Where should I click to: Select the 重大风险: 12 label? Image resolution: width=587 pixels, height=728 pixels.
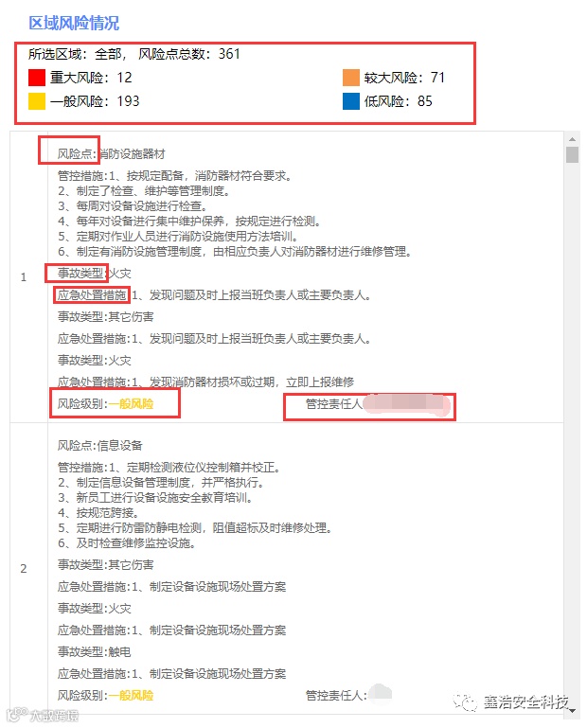91,78
